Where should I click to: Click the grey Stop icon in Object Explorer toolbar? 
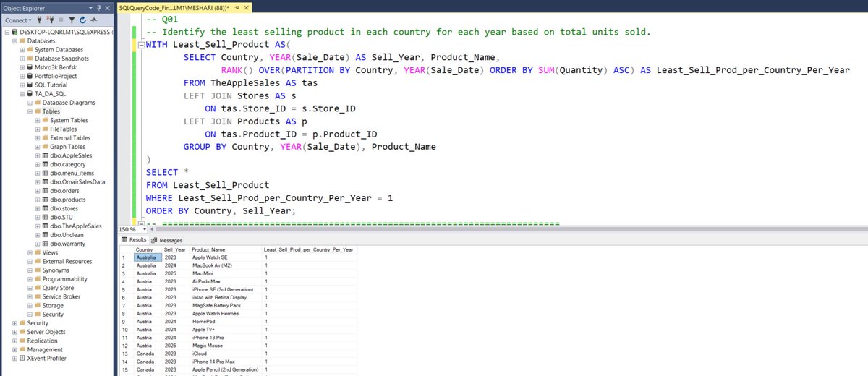point(61,20)
